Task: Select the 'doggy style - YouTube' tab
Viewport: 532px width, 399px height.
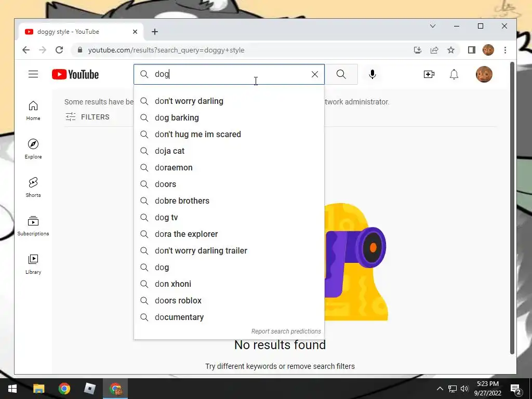Action: pyautogui.click(x=82, y=32)
